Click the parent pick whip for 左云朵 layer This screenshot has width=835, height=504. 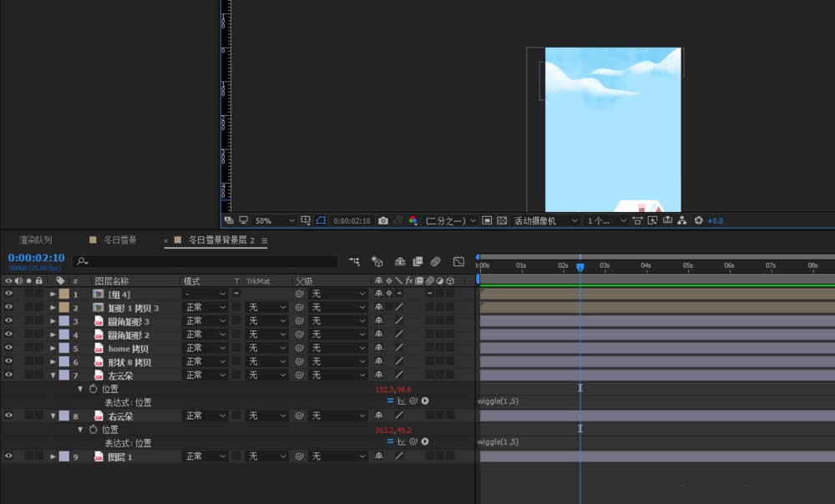coord(299,375)
